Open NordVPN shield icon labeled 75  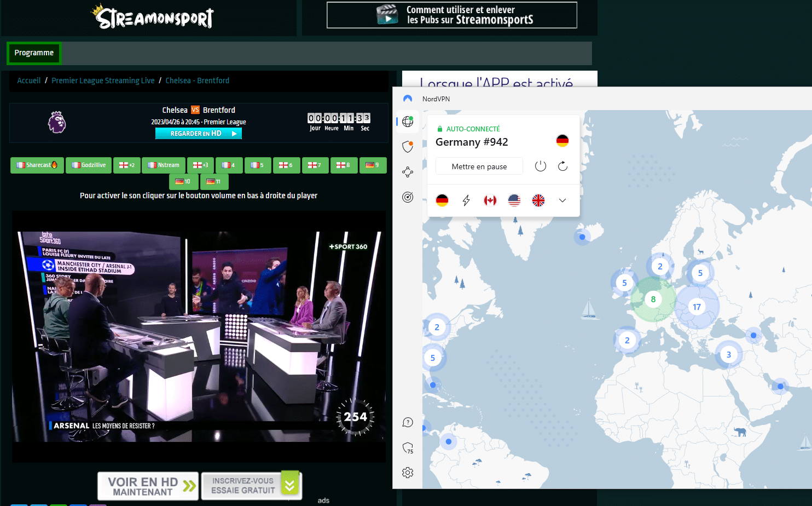[408, 448]
